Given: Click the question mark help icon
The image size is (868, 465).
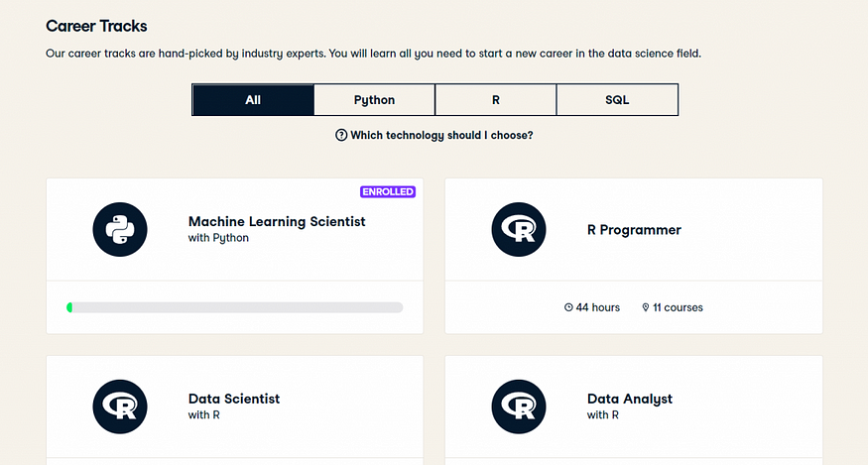Looking at the screenshot, I should tap(341, 135).
